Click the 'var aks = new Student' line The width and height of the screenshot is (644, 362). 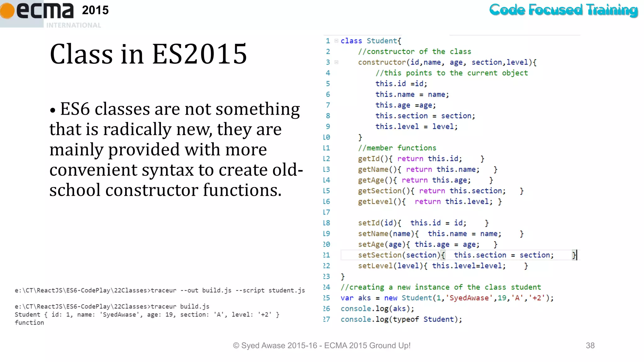pos(447,298)
